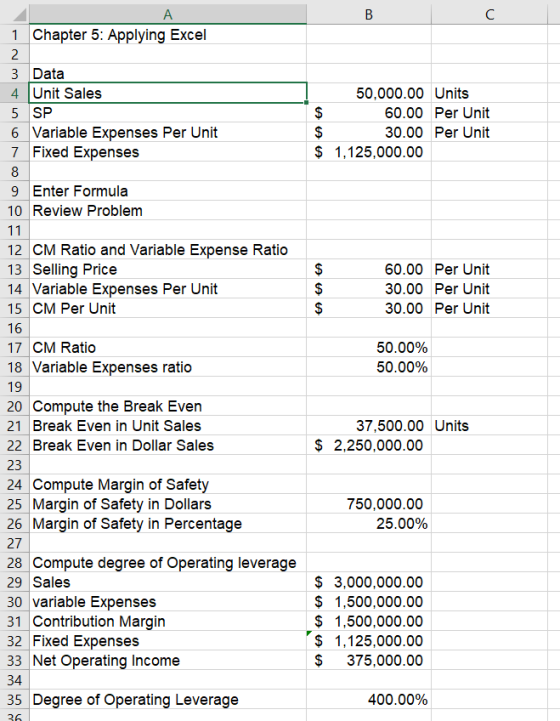Click the '$ 1,125,000.00' value in row 32
This screenshot has width=560, height=721.
point(369,641)
